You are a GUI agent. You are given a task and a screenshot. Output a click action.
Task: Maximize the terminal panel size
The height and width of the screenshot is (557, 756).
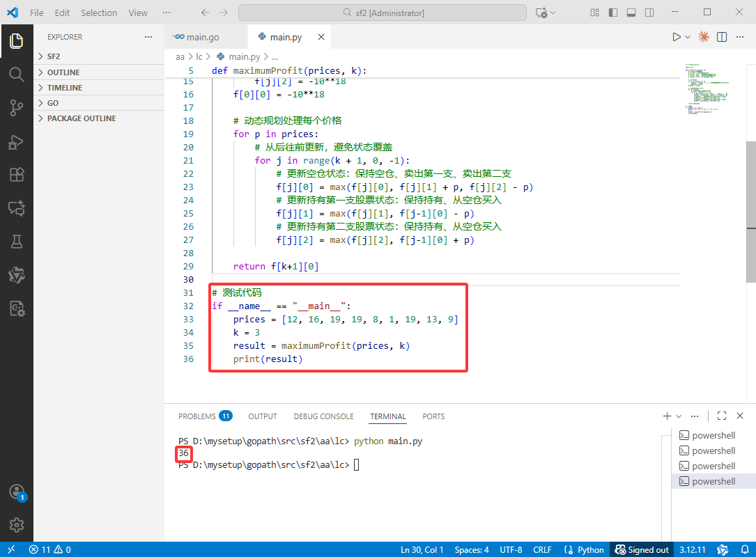[722, 416]
